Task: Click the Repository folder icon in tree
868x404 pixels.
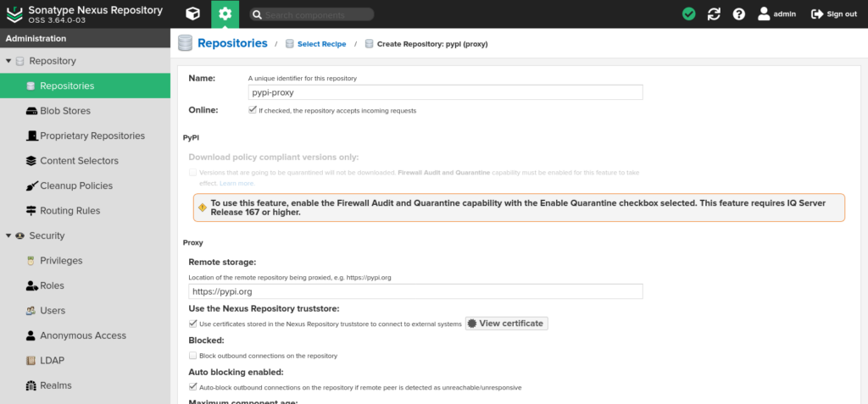Action: [x=20, y=61]
